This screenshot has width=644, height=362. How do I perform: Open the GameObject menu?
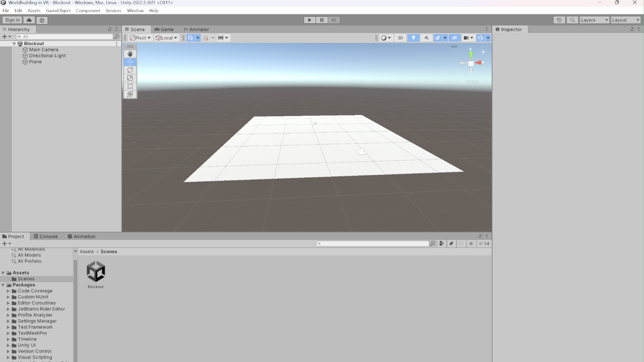click(x=58, y=11)
